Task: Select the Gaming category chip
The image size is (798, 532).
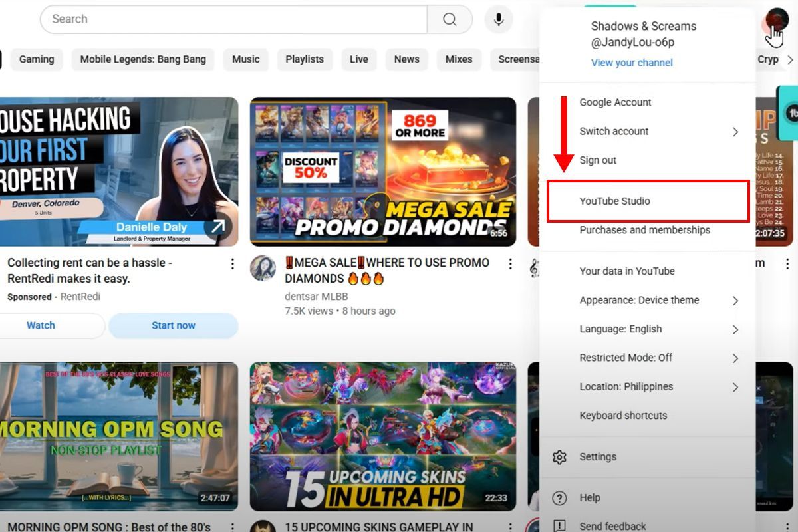Action: [37, 59]
